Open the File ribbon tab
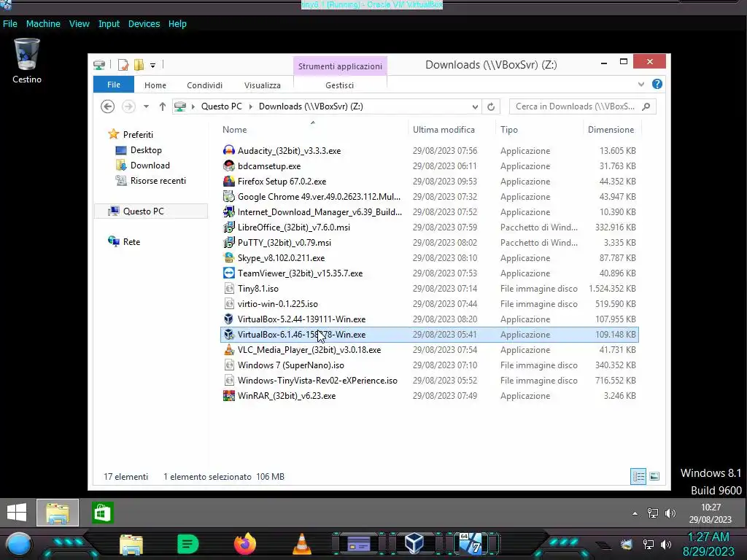Image resolution: width=747 pixels, height=560 pixels. coord(114,85)
